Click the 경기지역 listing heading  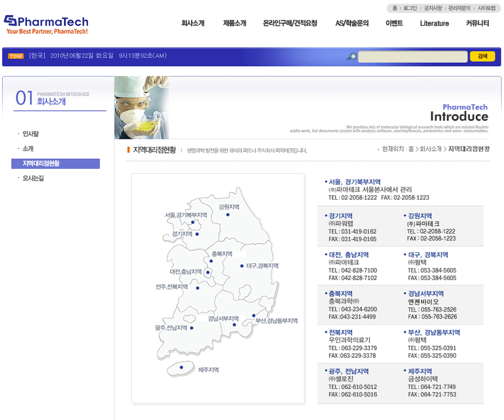click(341, 216)
